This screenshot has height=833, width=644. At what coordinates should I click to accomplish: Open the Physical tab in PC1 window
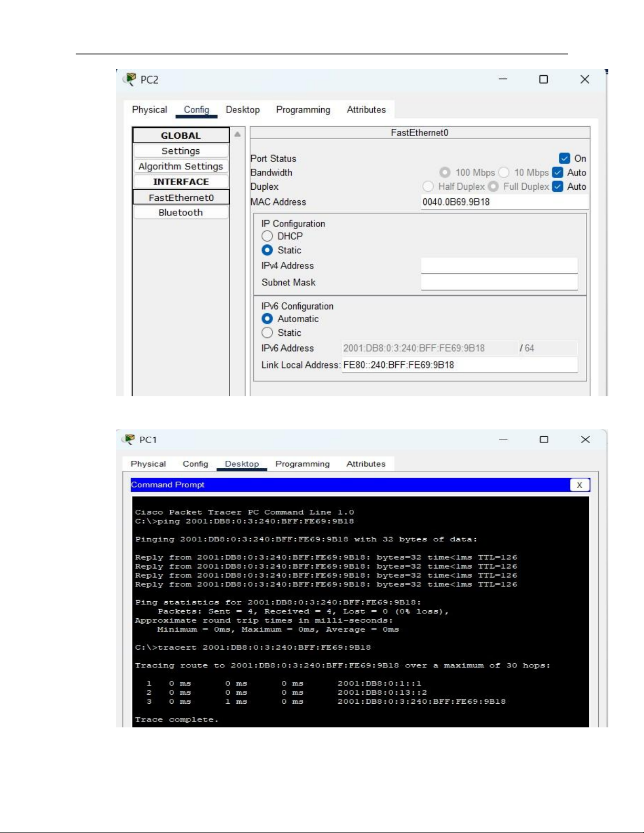148,464
